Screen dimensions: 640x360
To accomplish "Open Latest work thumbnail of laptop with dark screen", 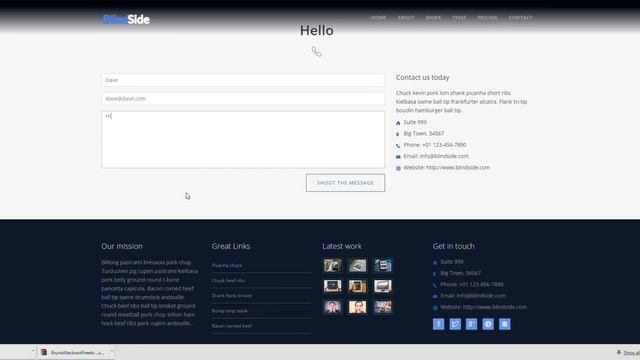I will coord(333,286).
